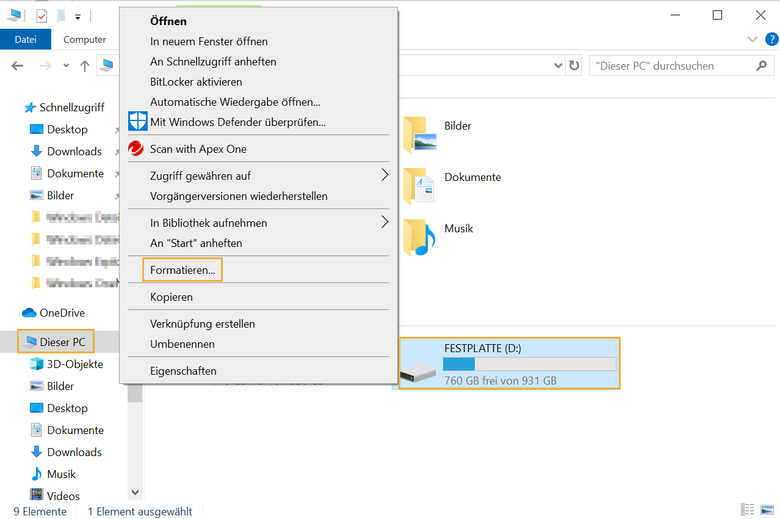Expand the 'In Bibliothek aufnehmen' submenu
Viewport: 780px width, 519px height.
click(x=385, y=223)
